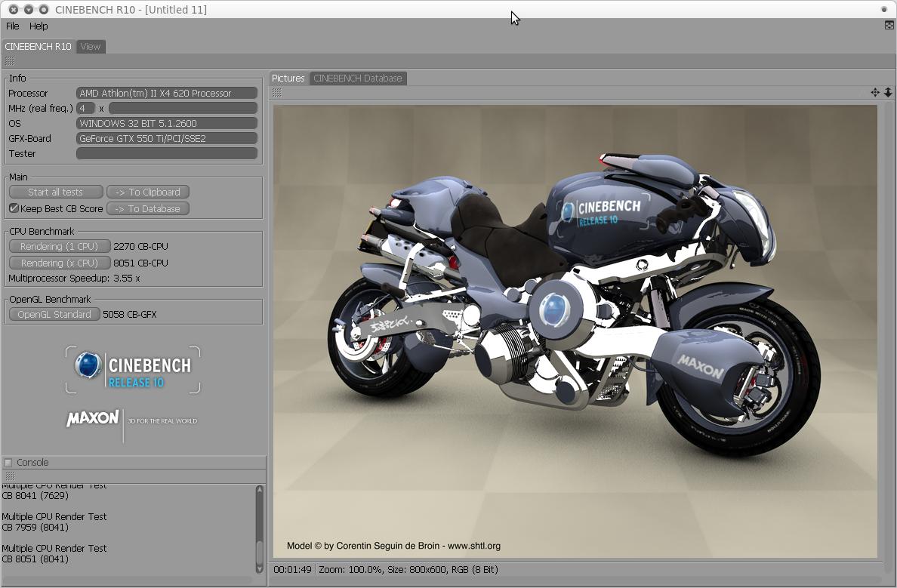
Task: Click the console scrollbar down arrow
Action: click(x=260, y=568)
